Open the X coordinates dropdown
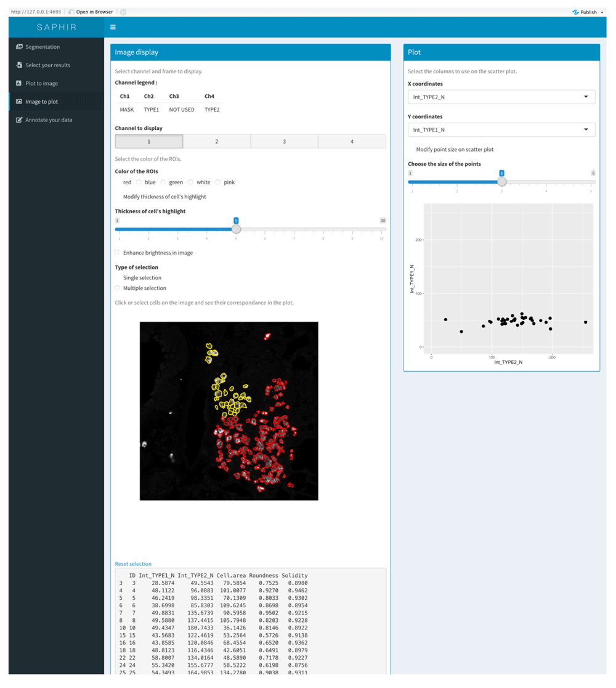 click(x=501, y=97)
